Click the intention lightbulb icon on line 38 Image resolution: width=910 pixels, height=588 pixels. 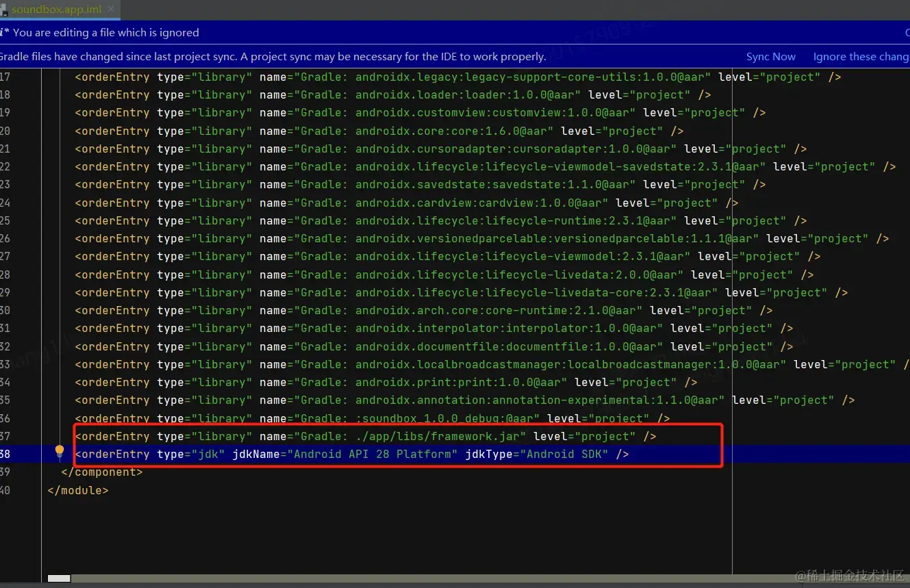[60, 452]
